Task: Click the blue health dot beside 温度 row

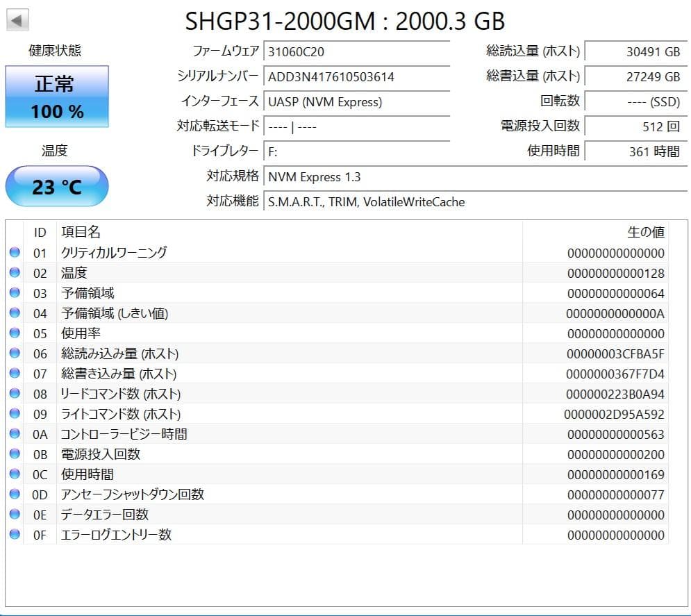Action: tap(15, 273)
